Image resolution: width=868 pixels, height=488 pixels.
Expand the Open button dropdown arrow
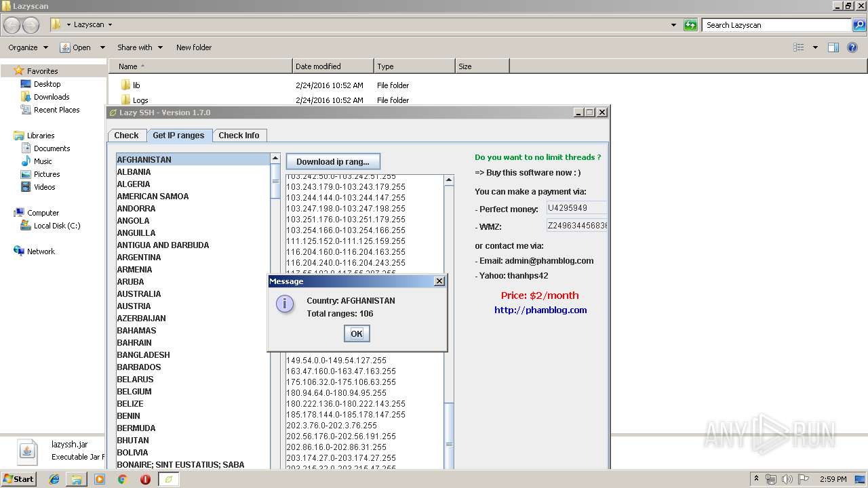(x=102, y=47)
